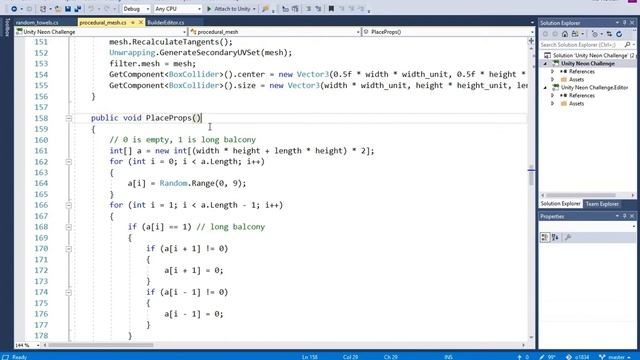Click the navigate backward toolbar icon
Screen dimensions: 640x360
[13, 9]
